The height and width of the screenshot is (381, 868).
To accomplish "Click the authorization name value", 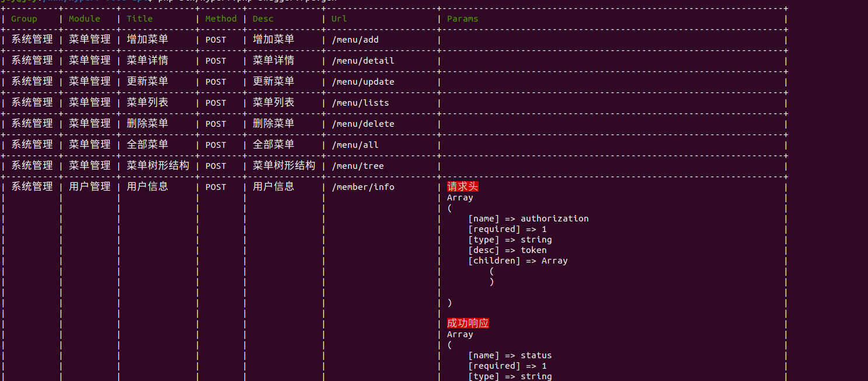I will point(555,219).
